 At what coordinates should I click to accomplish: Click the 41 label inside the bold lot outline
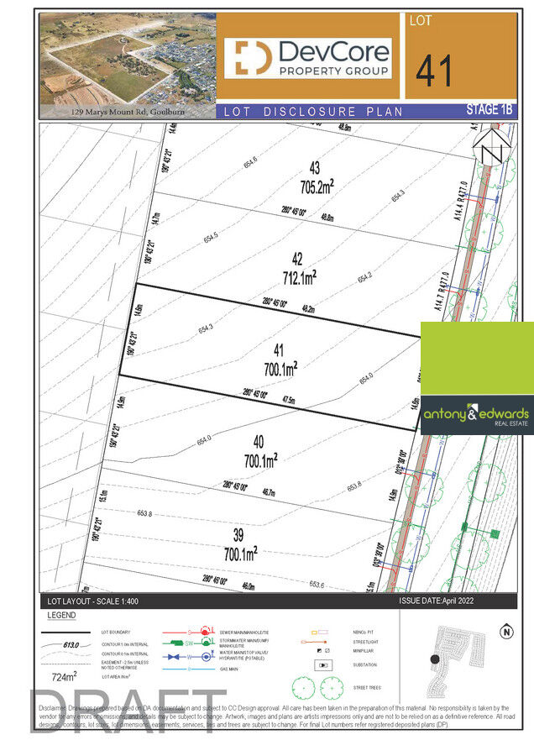click(x=279, y=350)
